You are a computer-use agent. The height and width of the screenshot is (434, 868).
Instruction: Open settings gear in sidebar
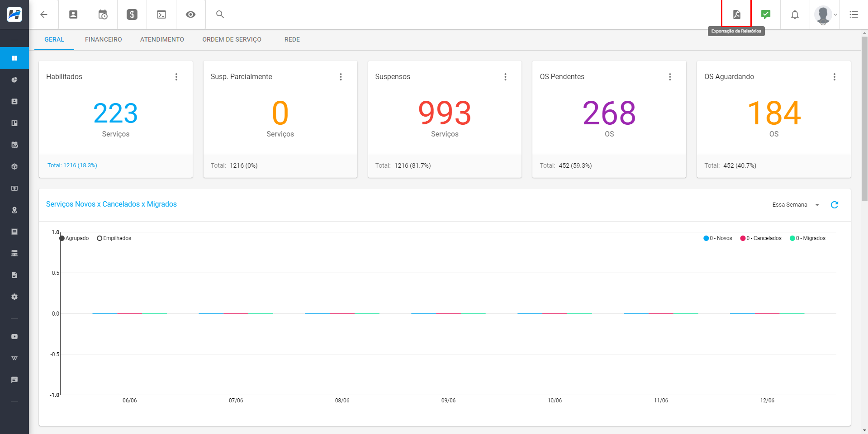tap(14, 297)
